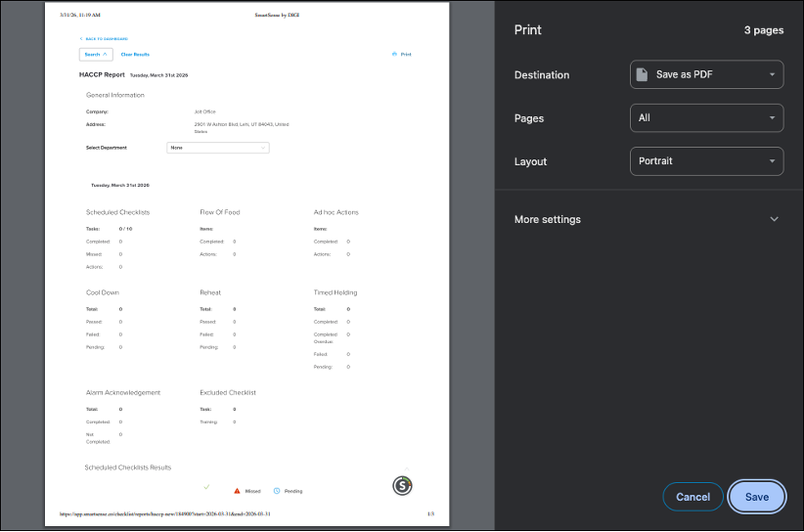Click the 'Timed Holding' section heading

(335, 292)
